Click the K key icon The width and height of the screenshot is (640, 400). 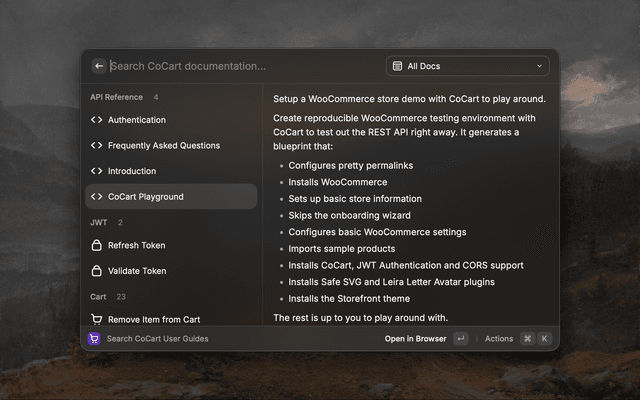tap(544, 338)
